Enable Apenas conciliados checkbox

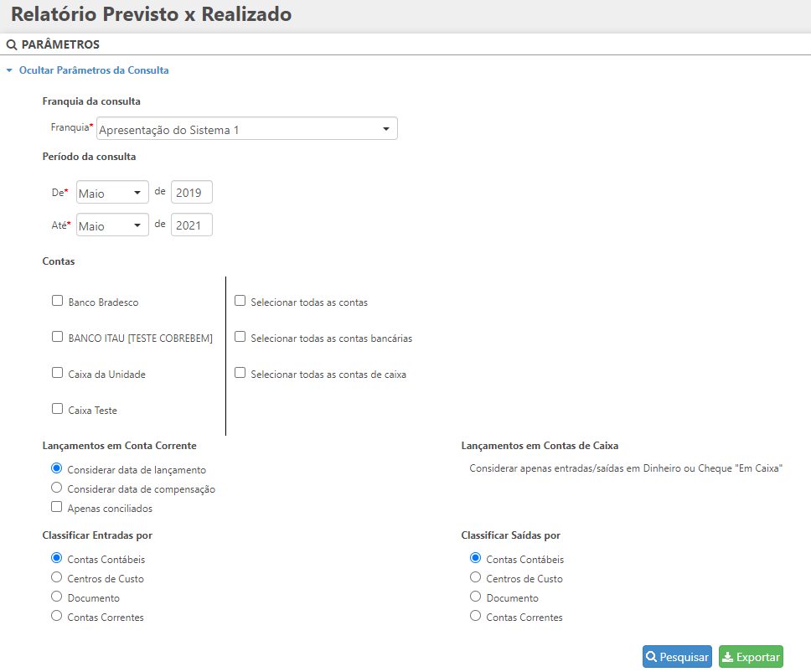57,507
